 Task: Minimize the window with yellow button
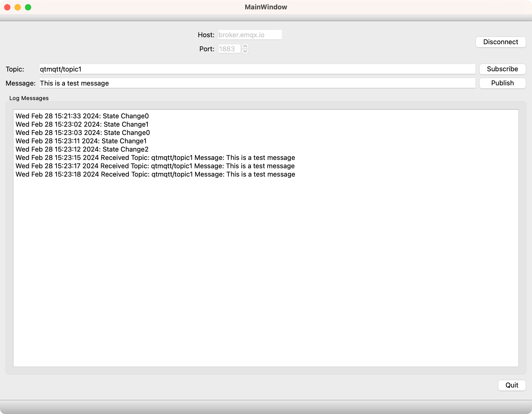[17, 7]
